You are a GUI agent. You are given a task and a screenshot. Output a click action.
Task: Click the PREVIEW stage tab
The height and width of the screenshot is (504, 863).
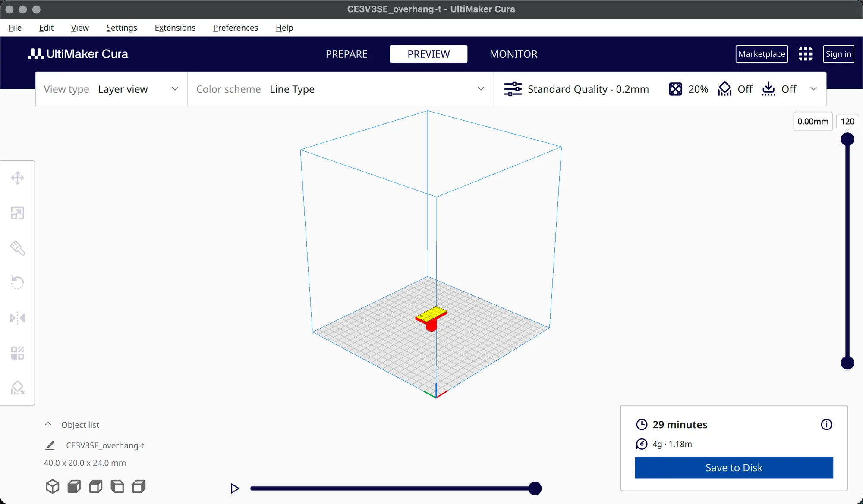click(428, 54)
